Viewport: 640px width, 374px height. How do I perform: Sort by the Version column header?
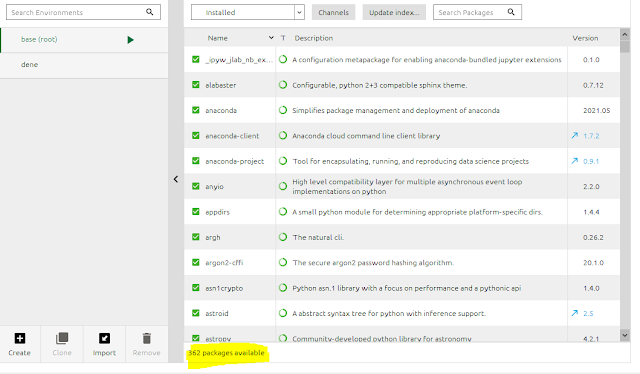pos(585,38)
